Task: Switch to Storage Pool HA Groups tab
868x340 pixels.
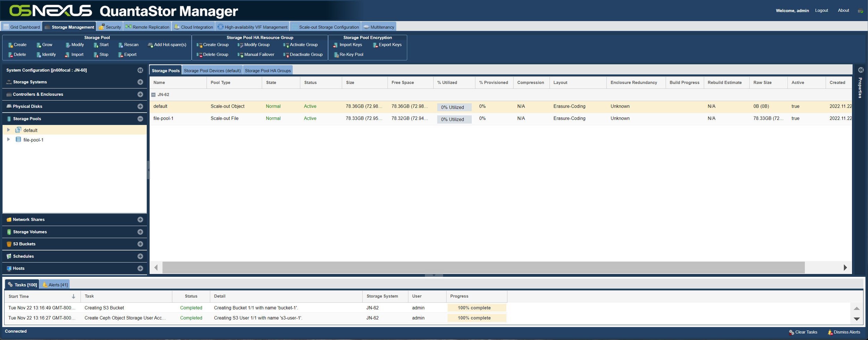Action: pyautogui.click(x=268, y=71)
